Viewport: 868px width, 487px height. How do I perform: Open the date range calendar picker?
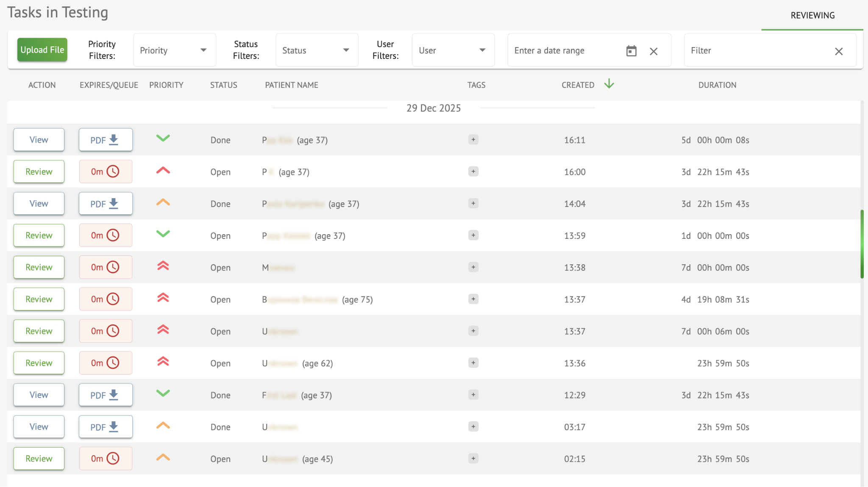pyautogui.click(x=631, y=51)
